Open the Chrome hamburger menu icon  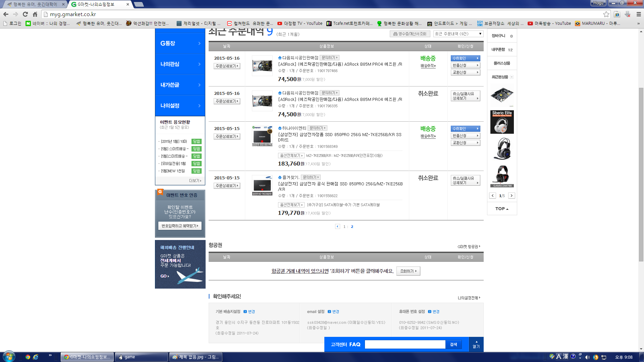click(x=639, y=14)
